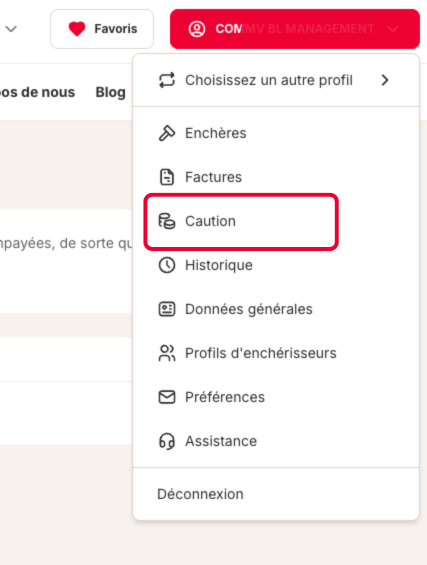The height and width of the screenshot is (565, 427).
Task: Expand the Choisissez un autre profil chevron
Action: click(x=385, y=80)
